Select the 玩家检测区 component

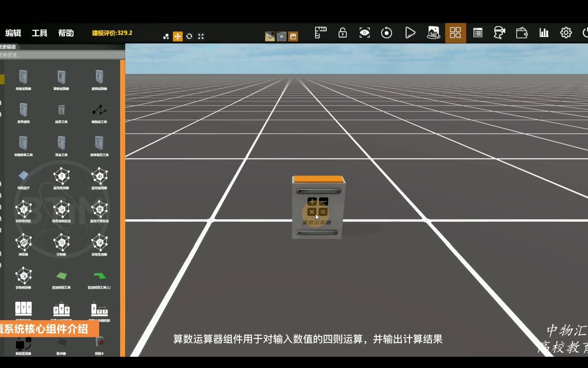point(23,211)
